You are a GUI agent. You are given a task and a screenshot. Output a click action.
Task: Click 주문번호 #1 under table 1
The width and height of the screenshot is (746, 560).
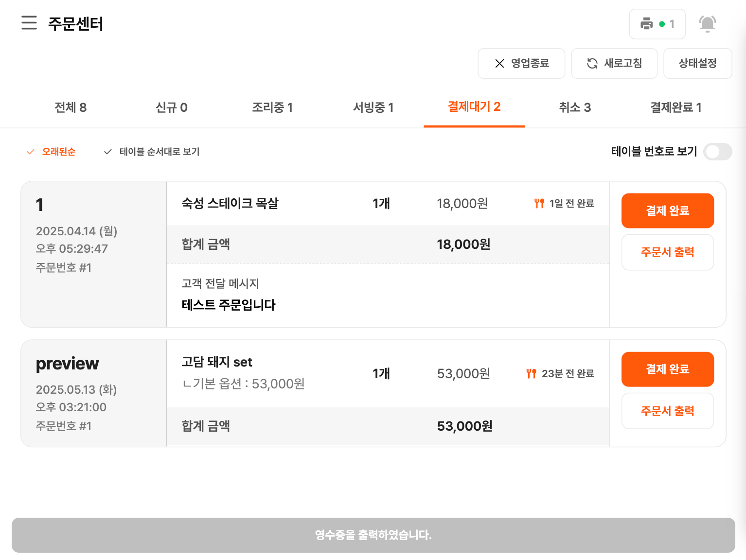64,267
